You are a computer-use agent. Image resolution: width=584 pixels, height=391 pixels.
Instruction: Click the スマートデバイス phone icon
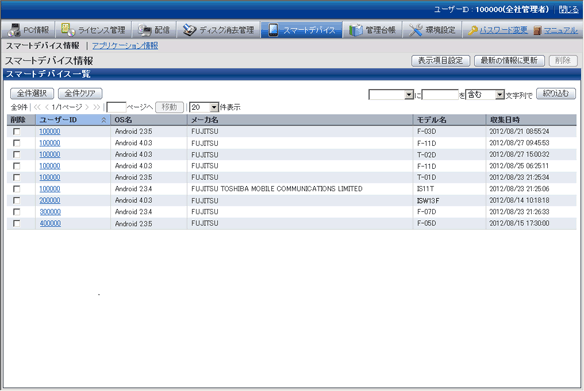tap(273, 30)
